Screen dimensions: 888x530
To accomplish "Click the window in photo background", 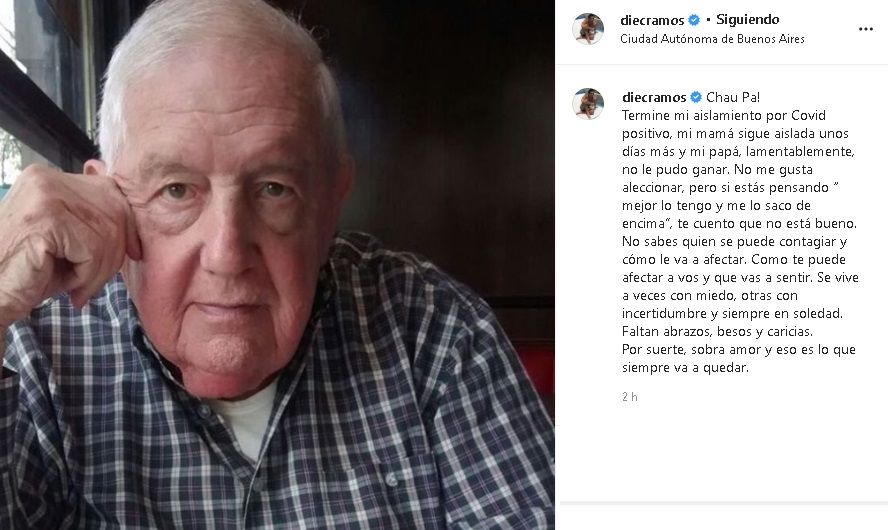I will 34,85.
